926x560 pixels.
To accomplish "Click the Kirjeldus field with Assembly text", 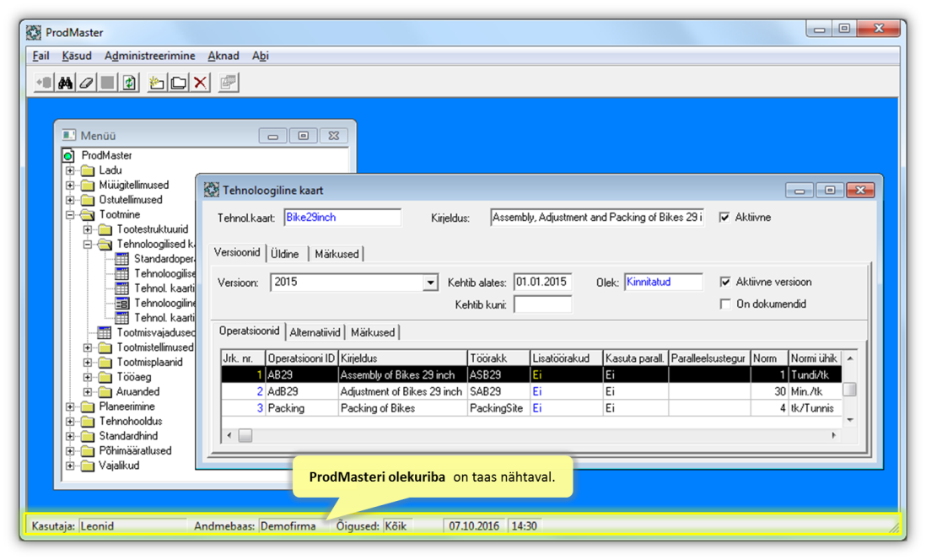I will 597,218.
